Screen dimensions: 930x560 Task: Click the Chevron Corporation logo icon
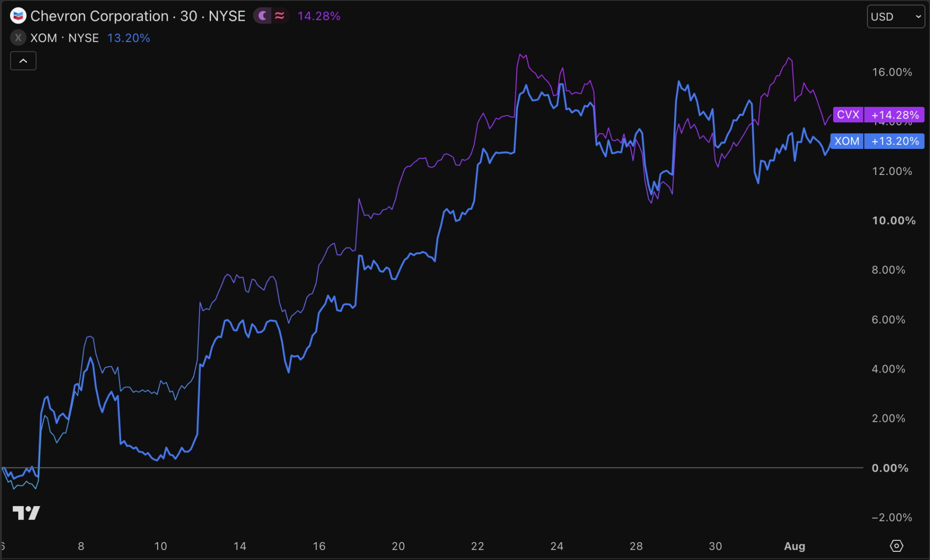click(x=18, y=16)
